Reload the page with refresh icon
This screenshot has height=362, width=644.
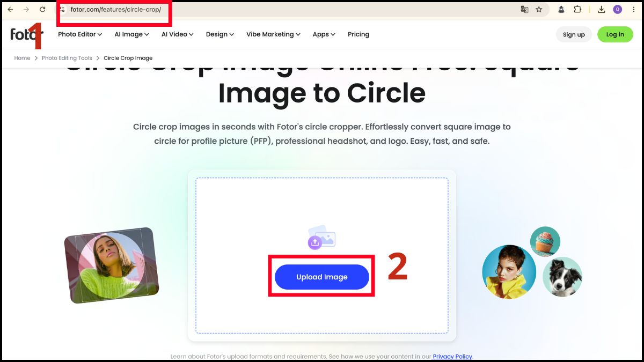pos(42,10)
